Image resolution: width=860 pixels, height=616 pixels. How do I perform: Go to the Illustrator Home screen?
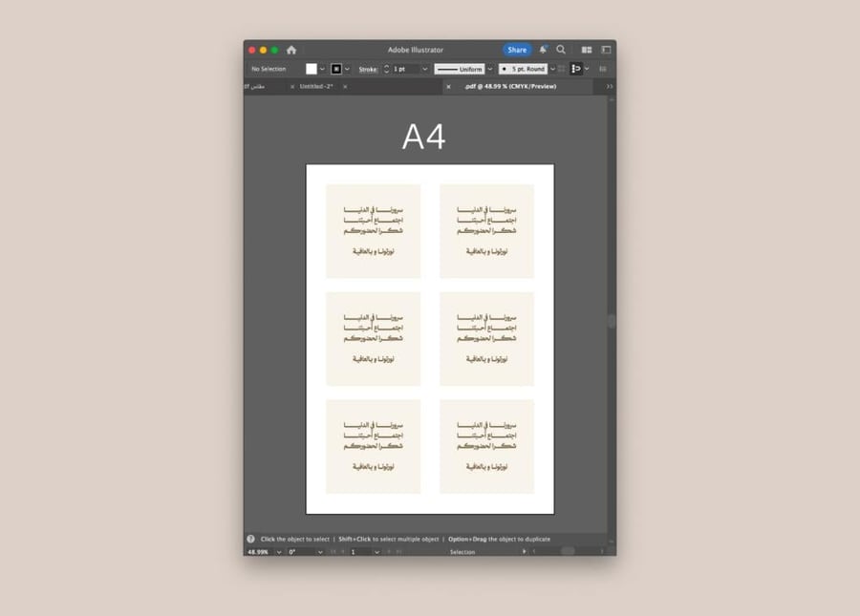pos(291,50)
